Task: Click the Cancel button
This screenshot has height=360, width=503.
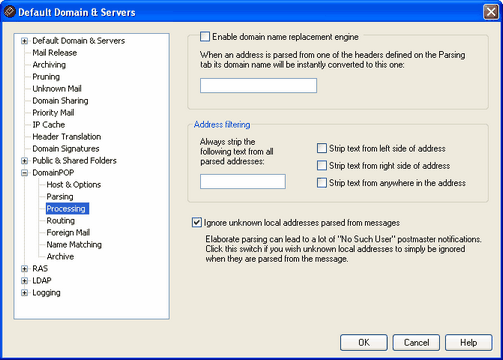Action: pyautogui.click(x=416, y=343)
